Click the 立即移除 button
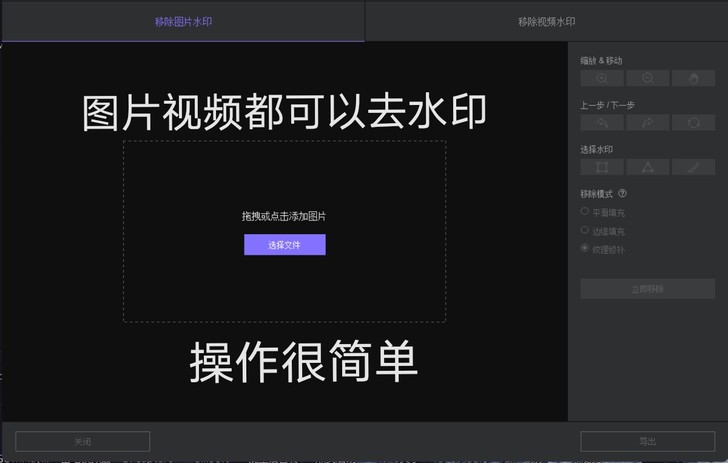728x463 pixels. (648, 289)
